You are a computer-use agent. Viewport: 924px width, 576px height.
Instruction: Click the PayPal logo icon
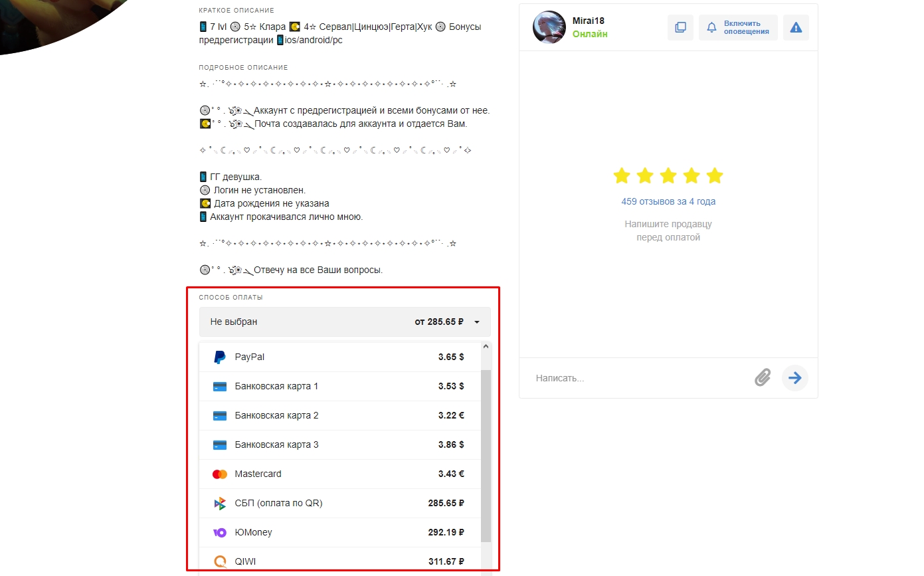pyautogui.click(x=220, y=357)
